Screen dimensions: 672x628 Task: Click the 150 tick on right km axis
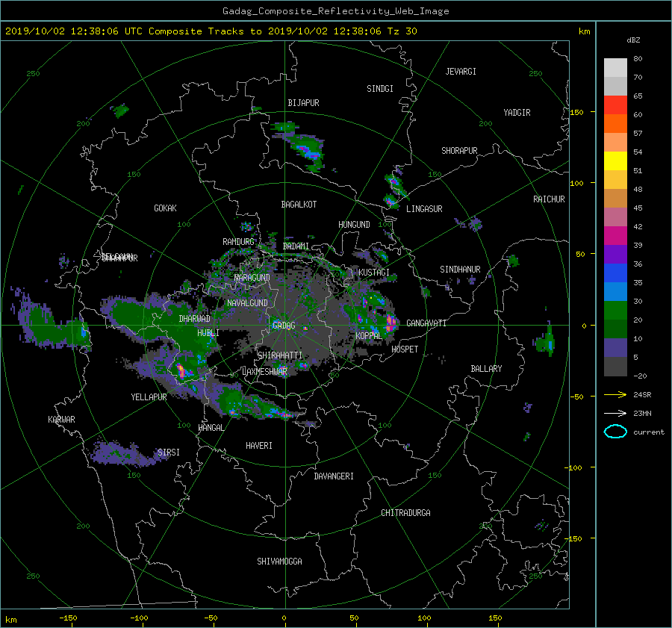click(x=576, y=112)
